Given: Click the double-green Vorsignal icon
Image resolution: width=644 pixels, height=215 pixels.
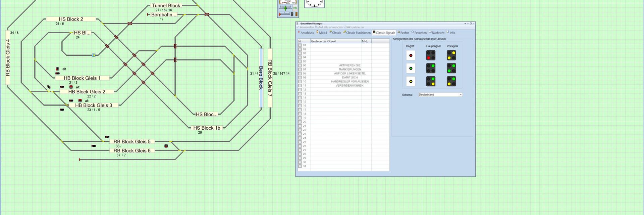Looking at the screenshot, I should (x=451, y=68).
